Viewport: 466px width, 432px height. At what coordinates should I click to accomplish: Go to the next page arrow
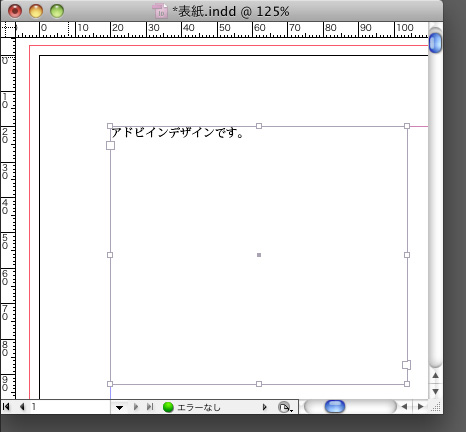tap(136, 407)
